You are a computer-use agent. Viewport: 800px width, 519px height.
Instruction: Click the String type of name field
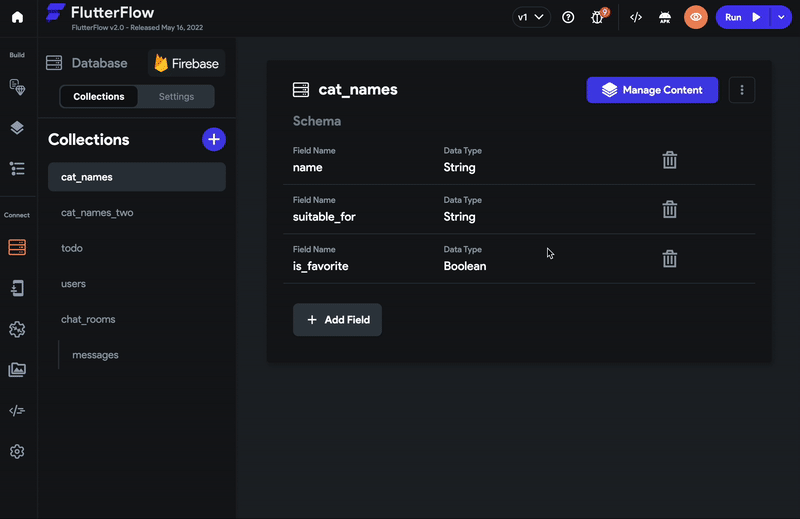click(459, 167)
